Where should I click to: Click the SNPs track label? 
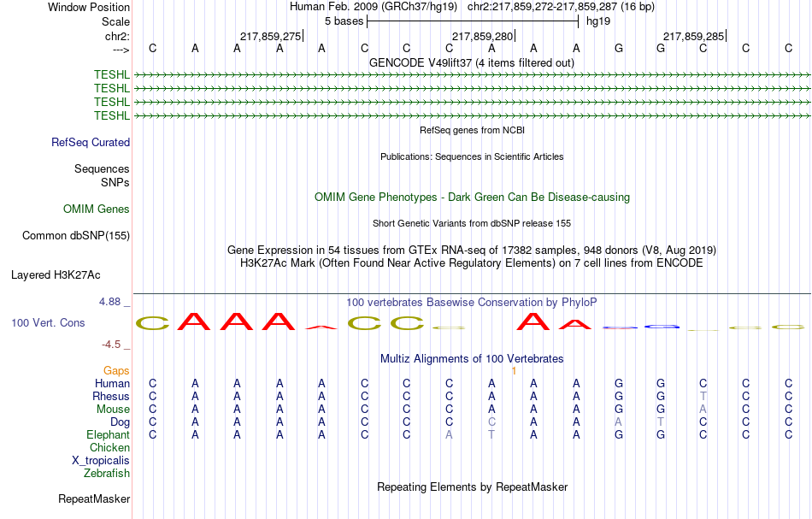point(115,182)
